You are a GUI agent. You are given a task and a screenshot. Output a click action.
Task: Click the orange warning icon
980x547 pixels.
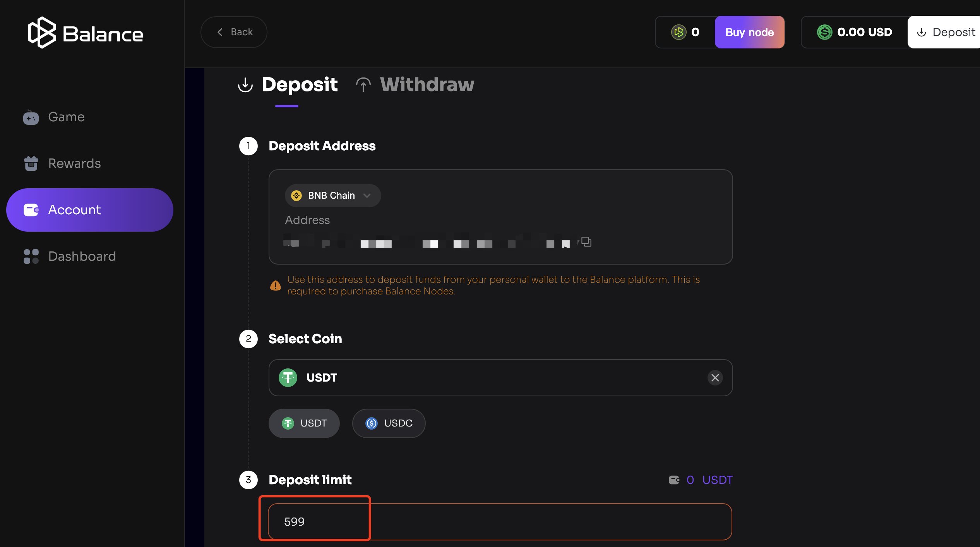[275, 286]
